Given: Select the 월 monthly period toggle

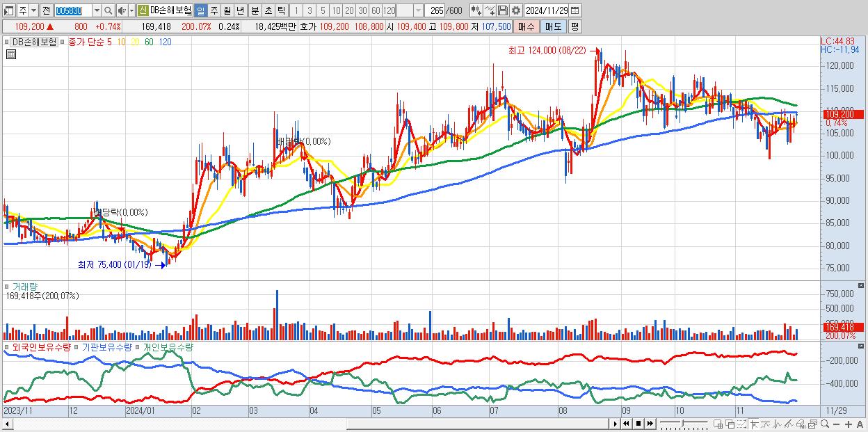Looking at the screenshot, I should (x=227, y=10).
